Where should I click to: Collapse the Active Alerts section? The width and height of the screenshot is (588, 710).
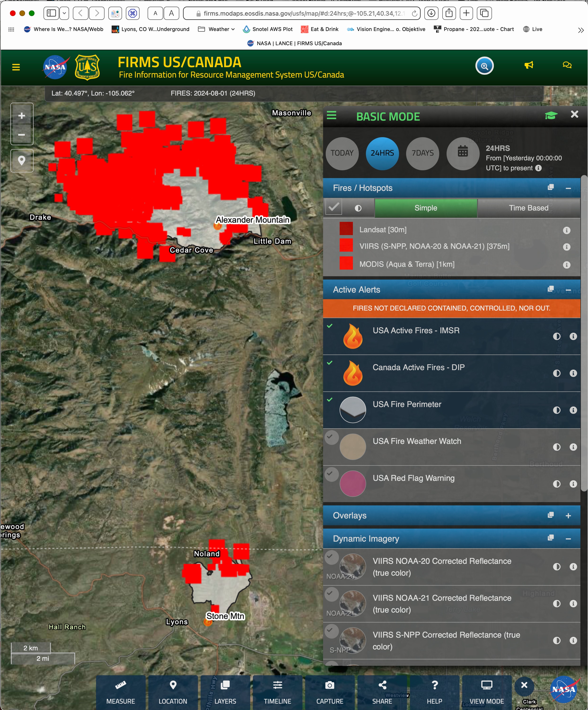pos(568,290)
